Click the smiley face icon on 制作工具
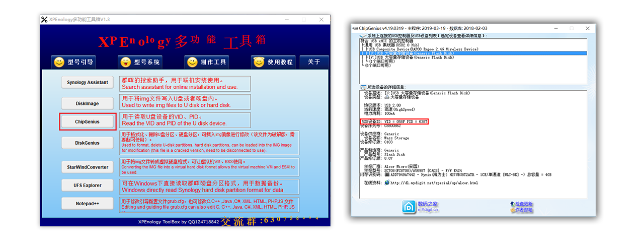 [192, 63]
